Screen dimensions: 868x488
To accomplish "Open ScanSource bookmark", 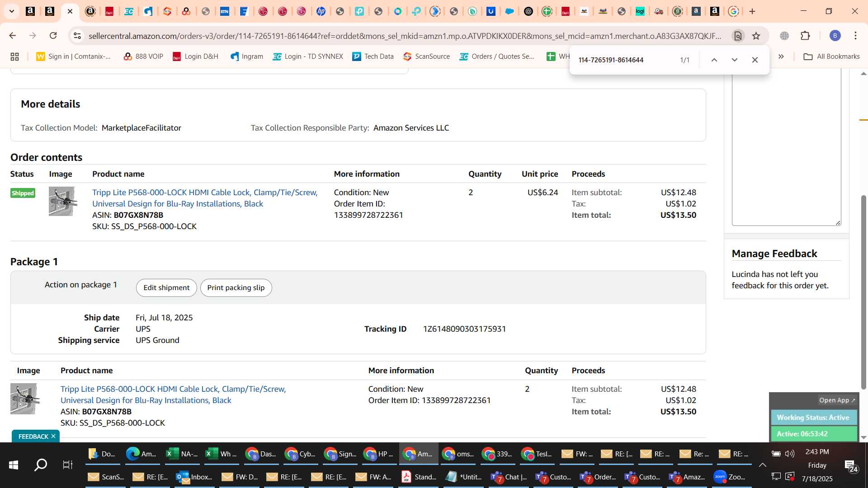I will (427, 56).
